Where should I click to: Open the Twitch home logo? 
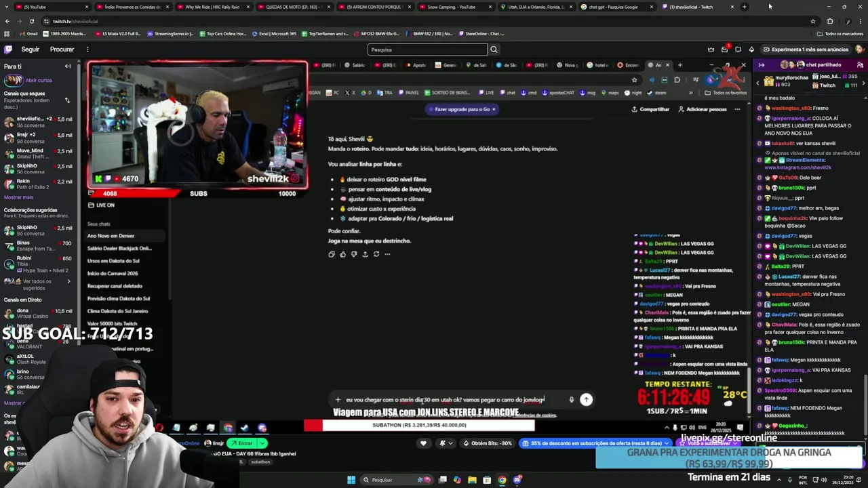pyautogui.click(x=8, y=49)
